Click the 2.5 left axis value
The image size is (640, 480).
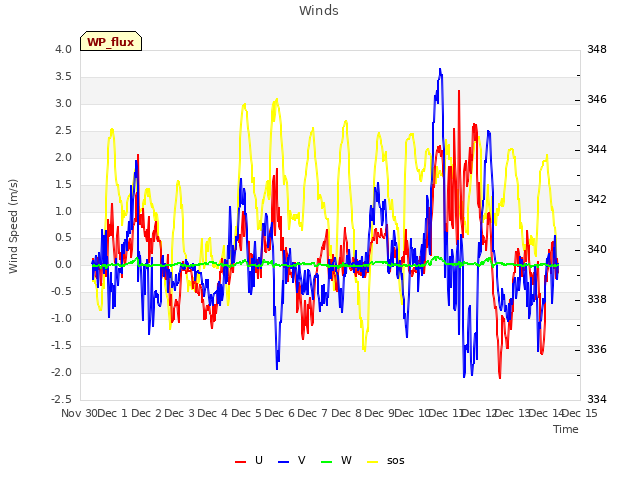[x=63, y=130]
